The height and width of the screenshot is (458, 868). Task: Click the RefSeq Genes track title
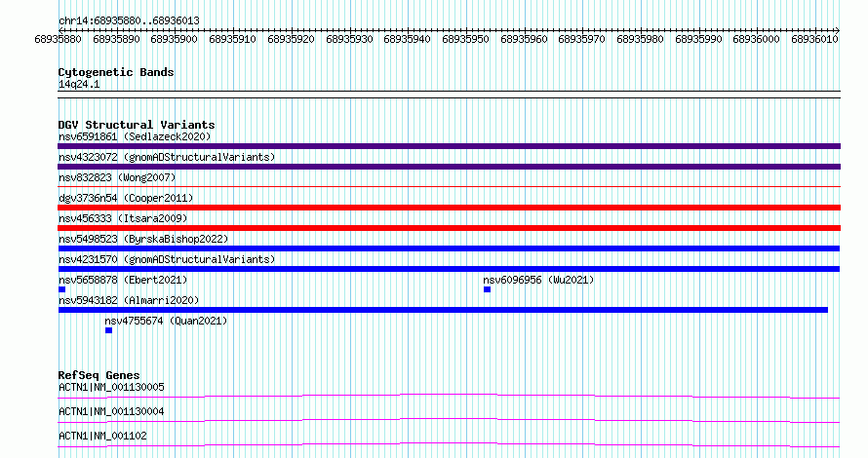99,375
